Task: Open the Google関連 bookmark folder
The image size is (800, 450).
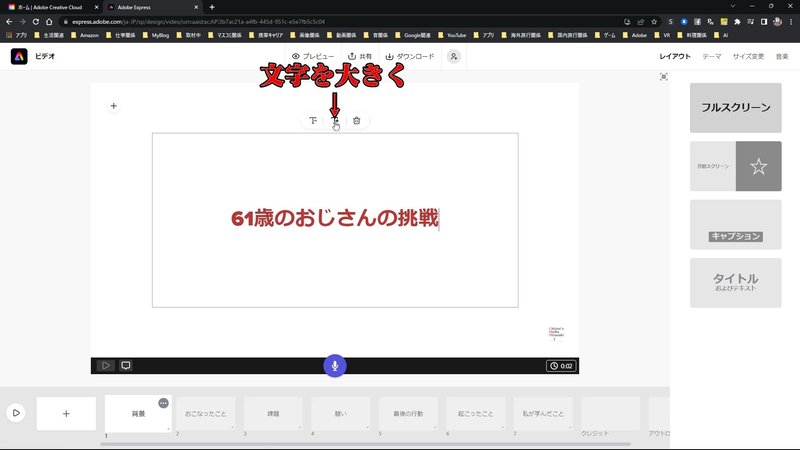Action: [412, 35]
